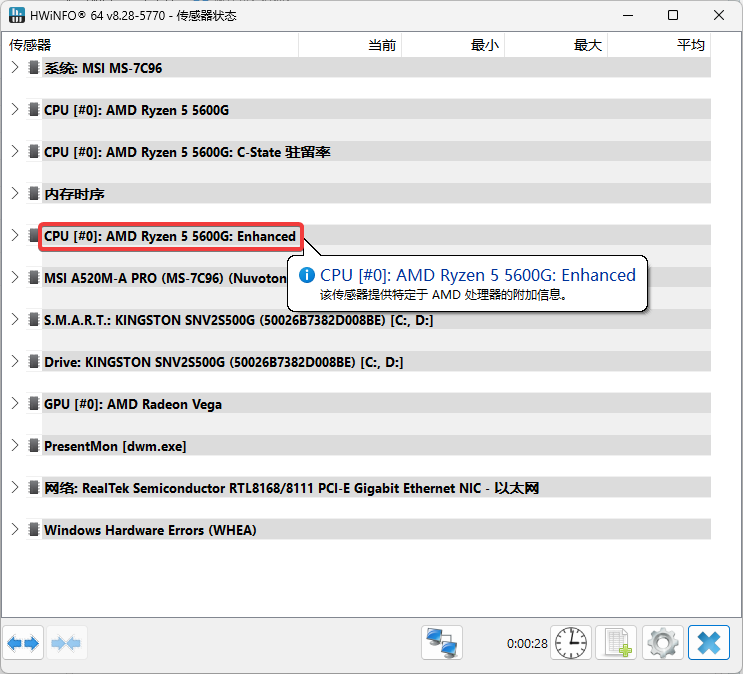Select the Drive: KINGSTON SNV2S500G label
Image resolution: width=743 pixels, height=674 pixels.
click(224, 362)
